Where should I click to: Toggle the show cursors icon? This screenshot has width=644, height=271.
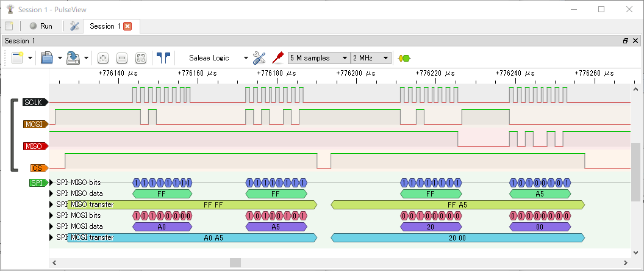click(163, 58)
